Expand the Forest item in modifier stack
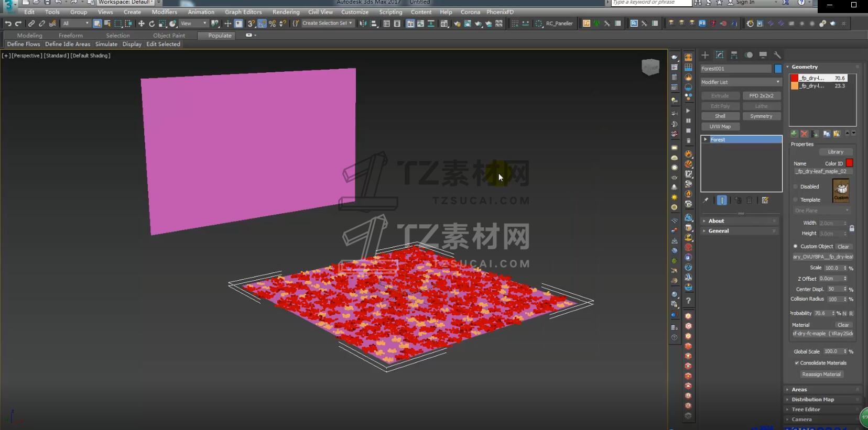 (x=706, y=139)
